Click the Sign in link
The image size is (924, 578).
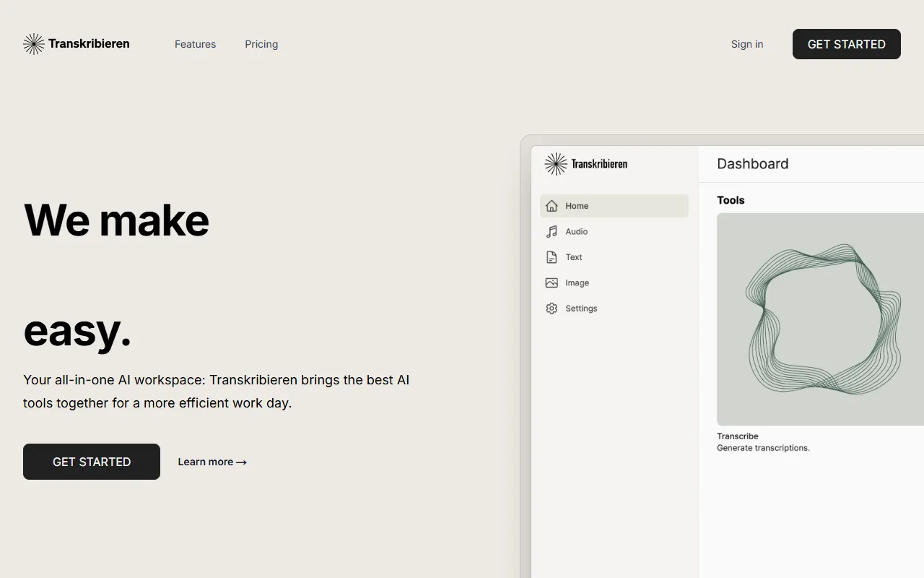(746, 44)
